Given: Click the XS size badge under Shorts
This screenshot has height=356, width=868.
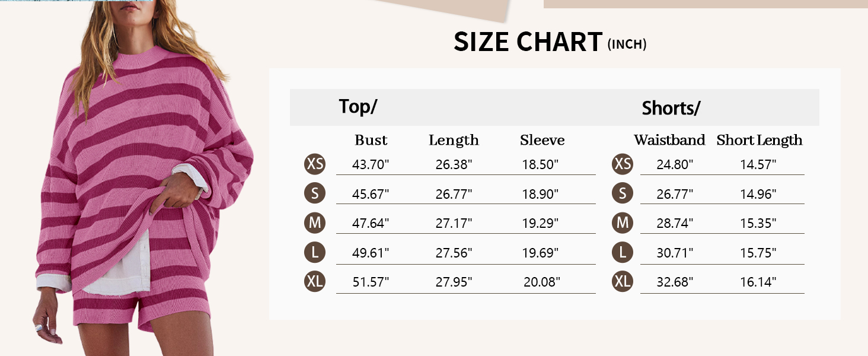Looking at the screenshot, I should 623,164.
